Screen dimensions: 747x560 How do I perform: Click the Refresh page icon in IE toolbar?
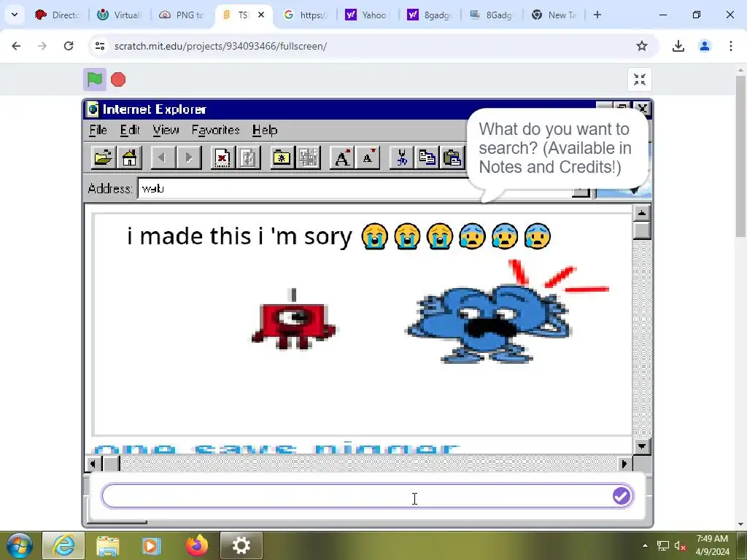248,157
